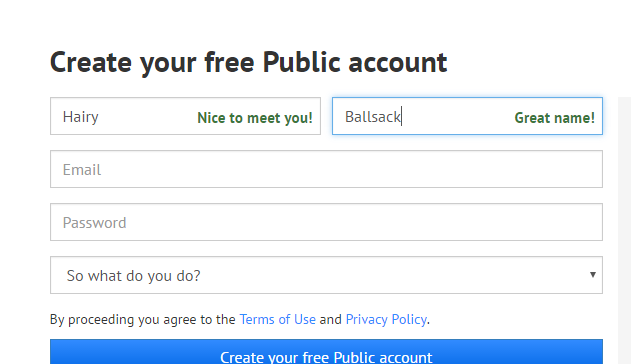This screenshot has width=631, height=364.
Task: Focus the Password input field
Action: point(326,222)
